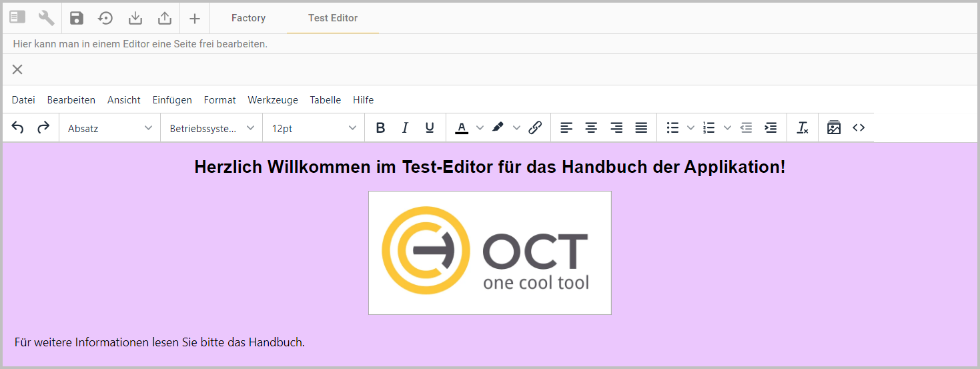The width and height of the screenshot is (980, 369).
Task: Open the wrench settings icon
Action: coord(46,18)
